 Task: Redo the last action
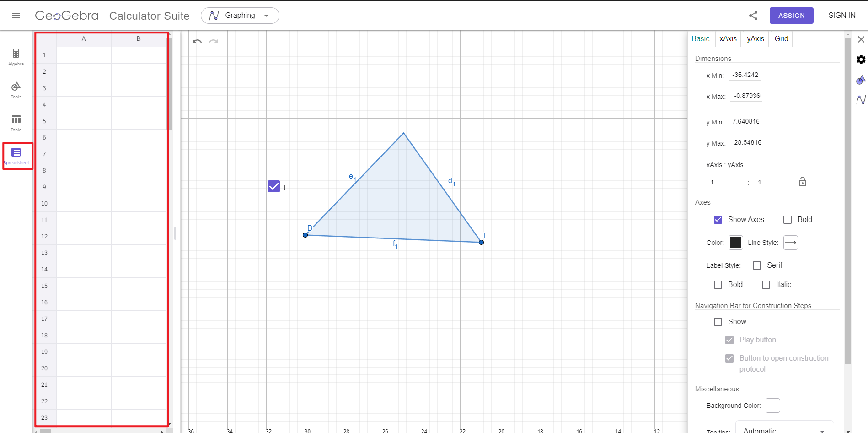tap(214, 41)
